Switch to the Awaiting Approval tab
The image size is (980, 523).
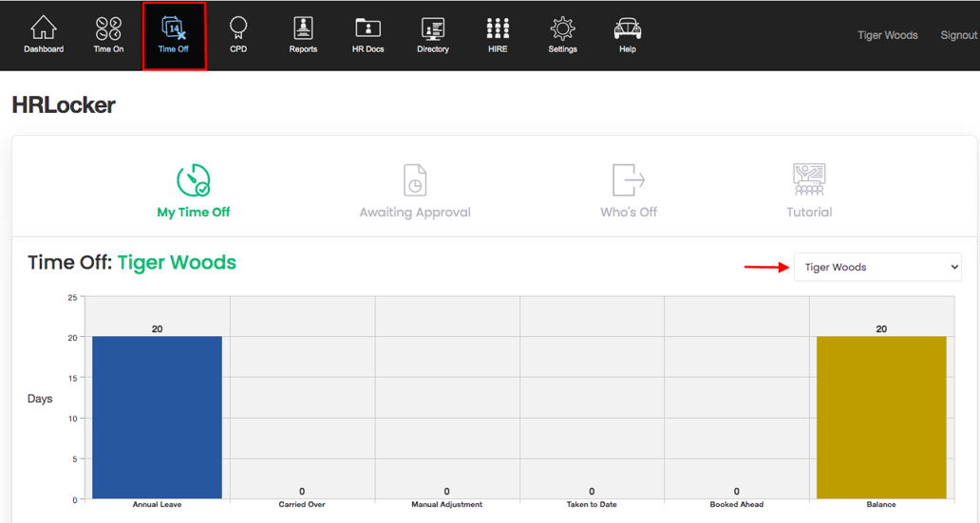point(415,192)
